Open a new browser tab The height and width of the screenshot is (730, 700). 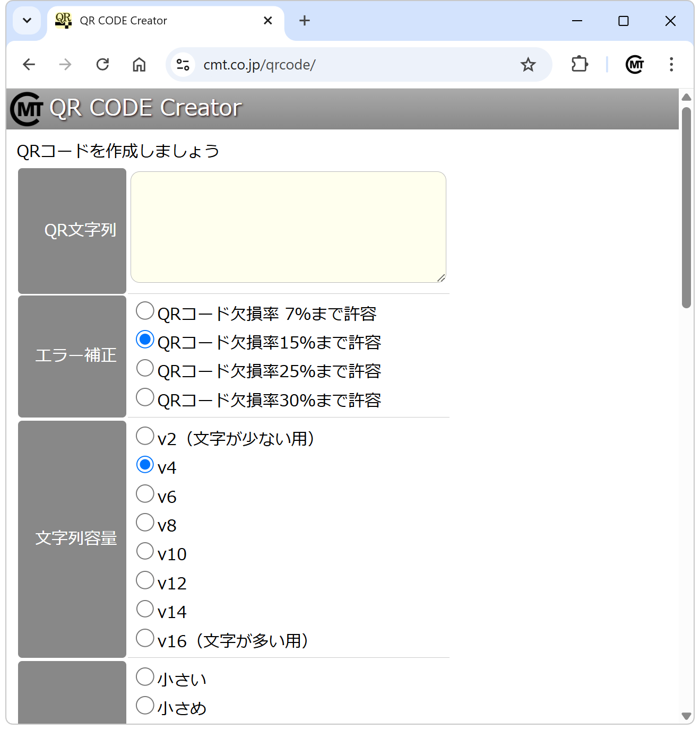pos(304,21)
